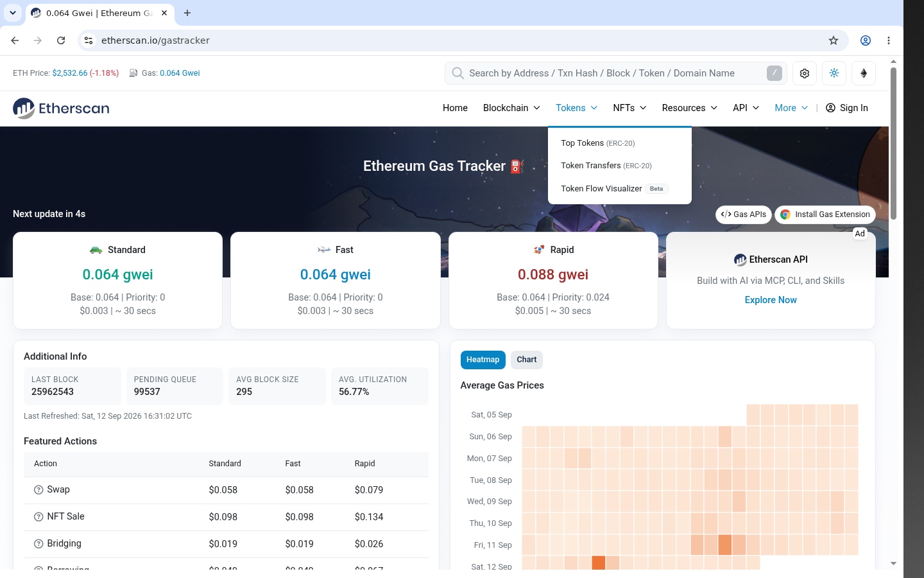View site information icon in address bar
This screenshot has width=924, height=578.
pyautogui.click(x=89, y=40)
